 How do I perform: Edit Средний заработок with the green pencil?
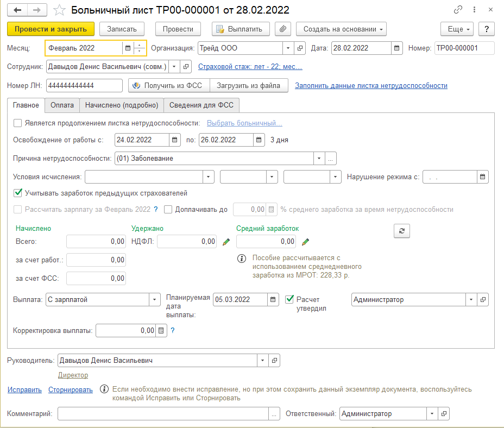305,242
